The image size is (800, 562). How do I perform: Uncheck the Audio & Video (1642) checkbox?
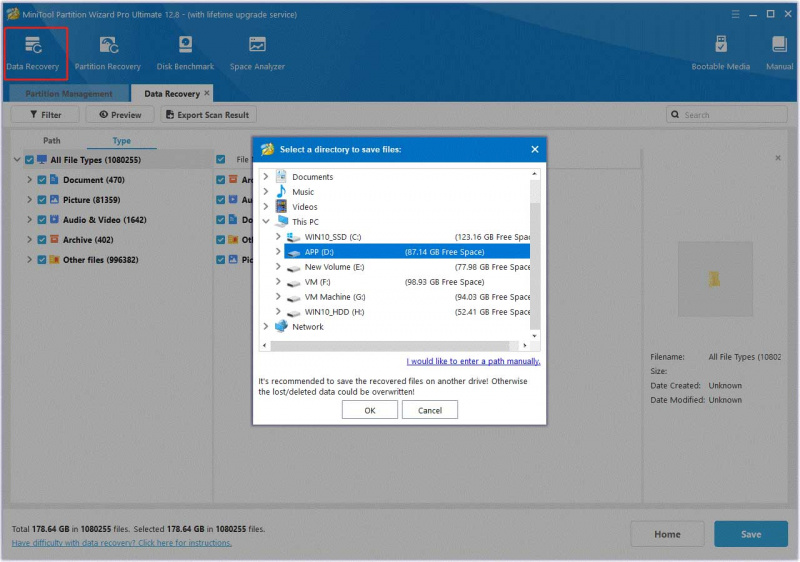[42, 219]
